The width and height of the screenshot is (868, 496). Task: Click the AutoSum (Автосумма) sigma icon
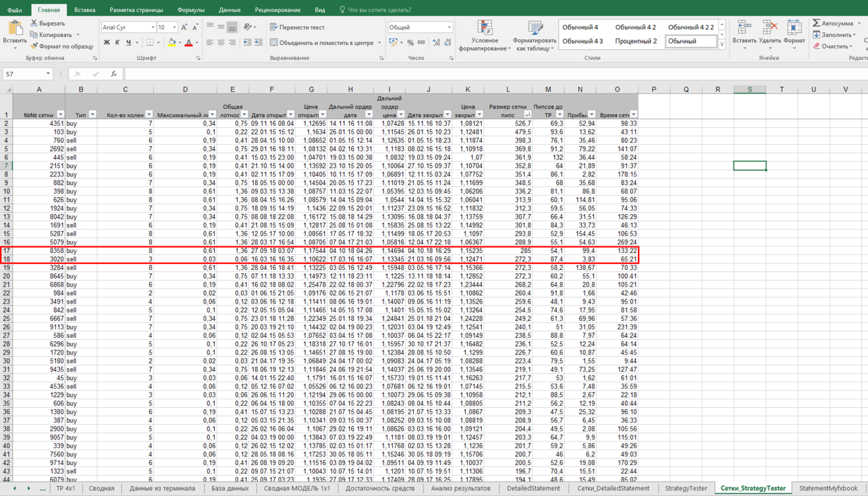816,23
